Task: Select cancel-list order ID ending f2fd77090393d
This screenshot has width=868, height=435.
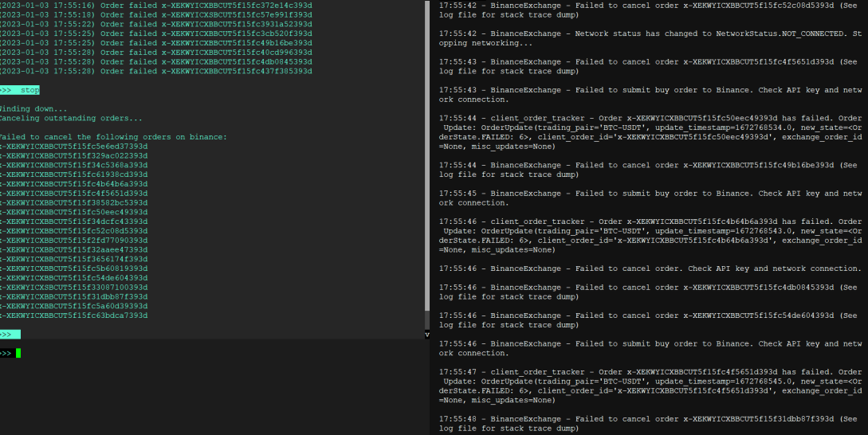Action: click(73, 241)
